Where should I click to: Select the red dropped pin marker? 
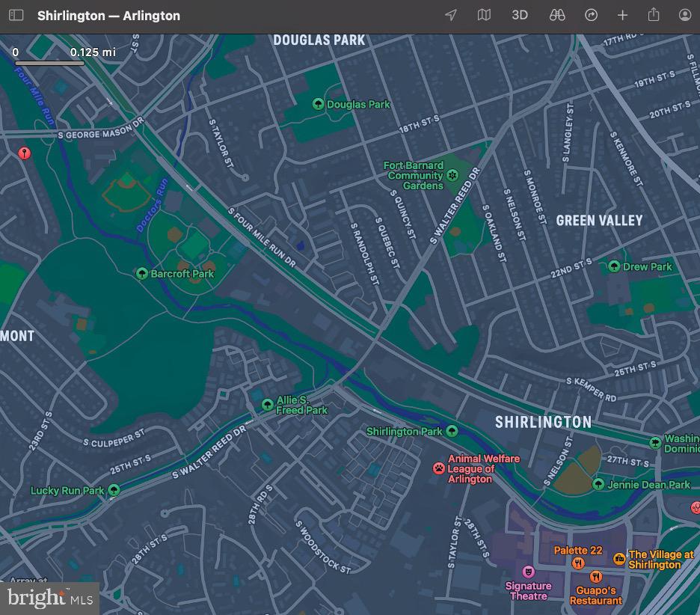pyautogui.click(x=25, y=153)
